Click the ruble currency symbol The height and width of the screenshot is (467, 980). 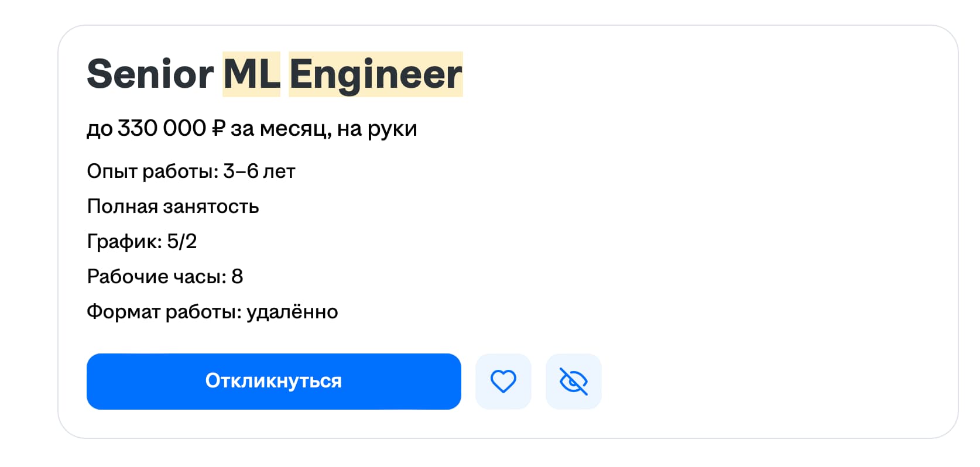(x=218, y=128)
